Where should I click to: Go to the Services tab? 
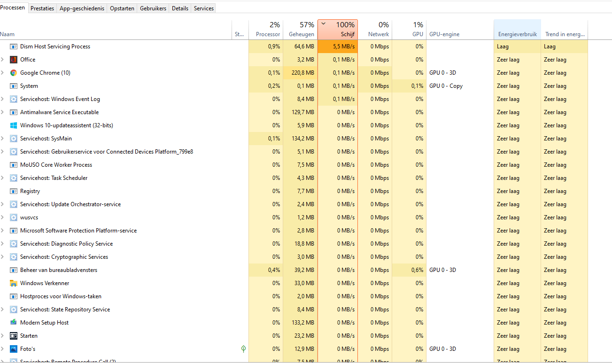203,8
